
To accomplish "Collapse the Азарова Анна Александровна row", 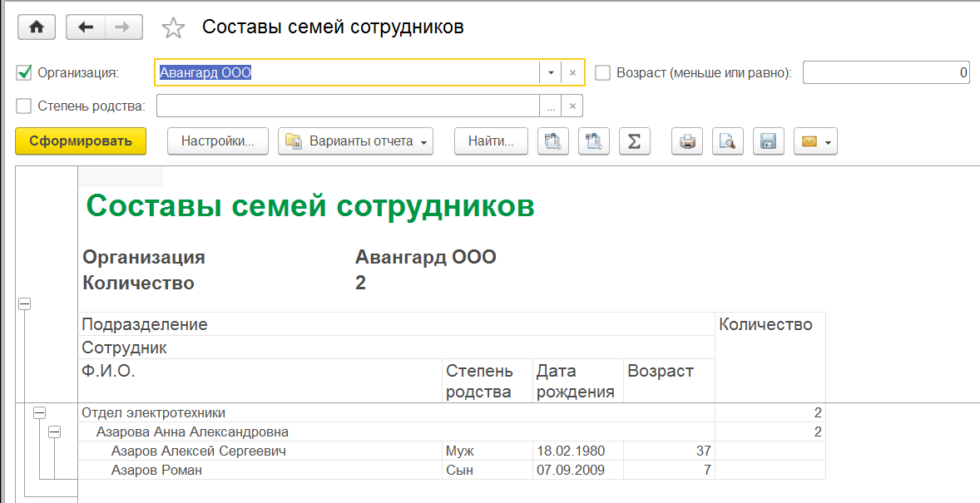I will pos(54,431).
